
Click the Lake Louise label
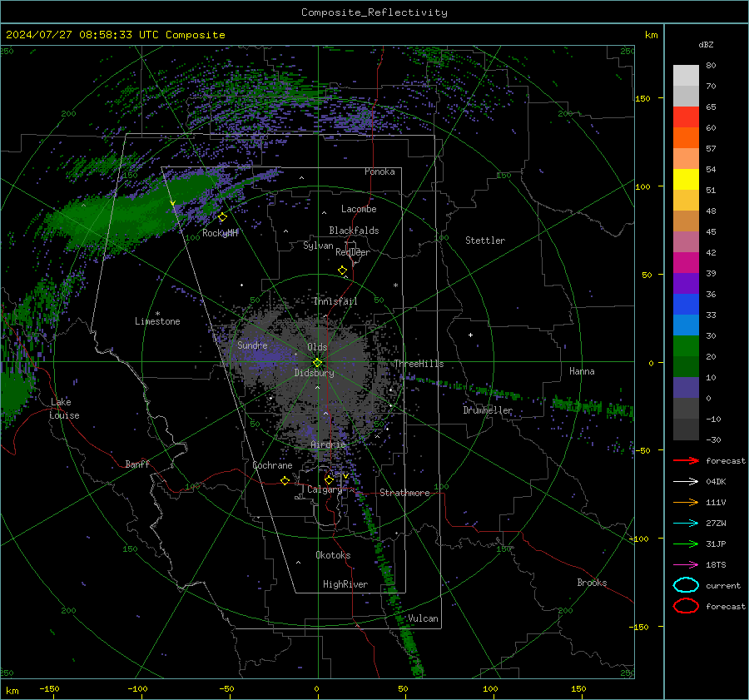pos(64,409)
